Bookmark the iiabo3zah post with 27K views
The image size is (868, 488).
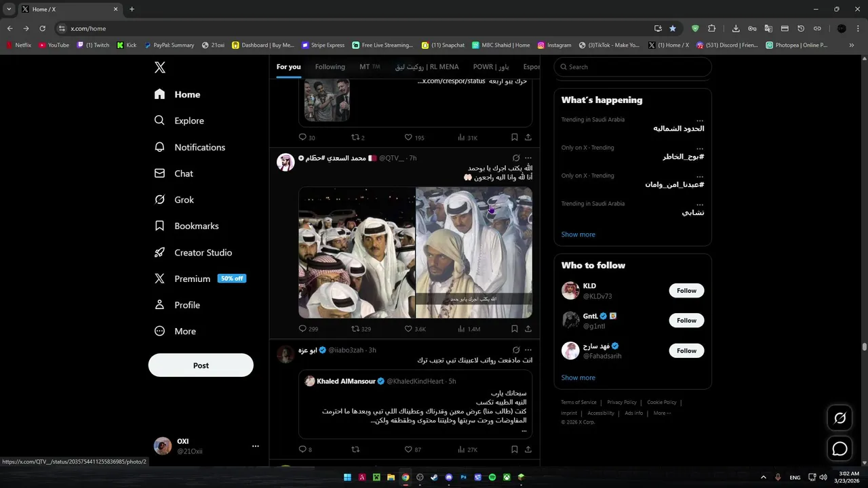(x=515, y=449)
